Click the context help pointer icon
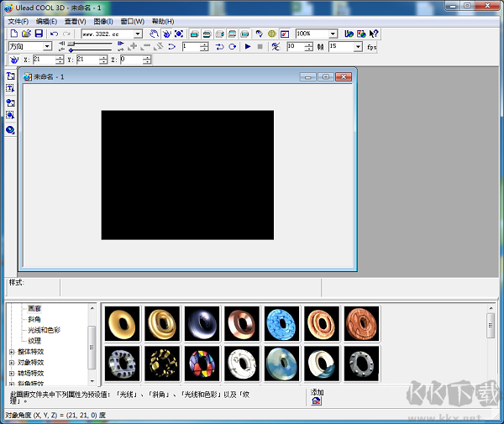The height and width of the screenshot is (424, 504). click(373, 34)
